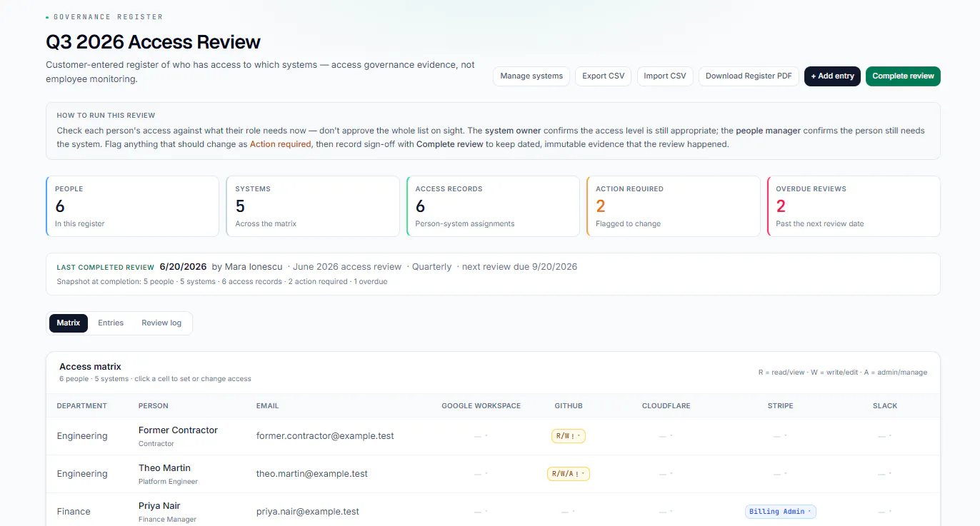Screen dimensions: 980x526
Task: Set Theo Martin's Slack access cell
Action: 885,473
